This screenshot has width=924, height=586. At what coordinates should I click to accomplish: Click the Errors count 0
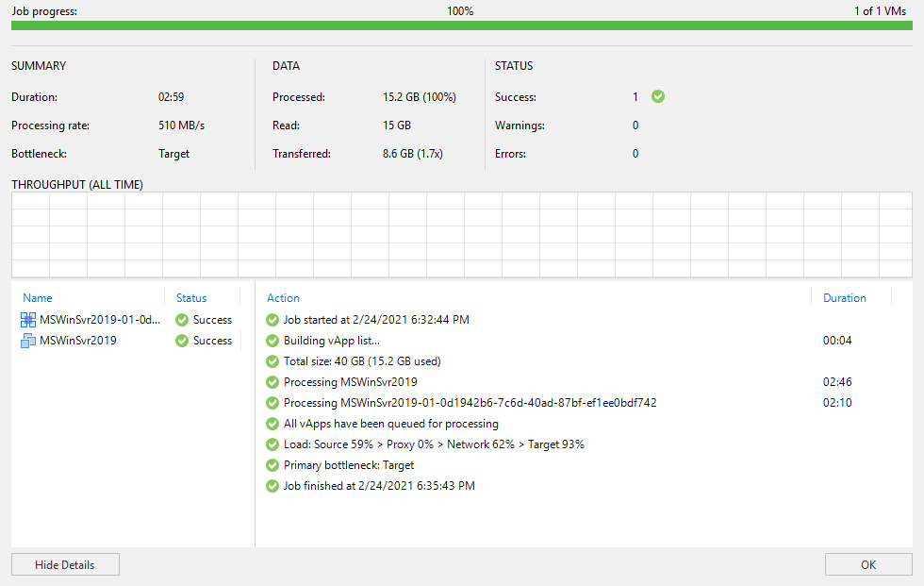tap(635, 153)
